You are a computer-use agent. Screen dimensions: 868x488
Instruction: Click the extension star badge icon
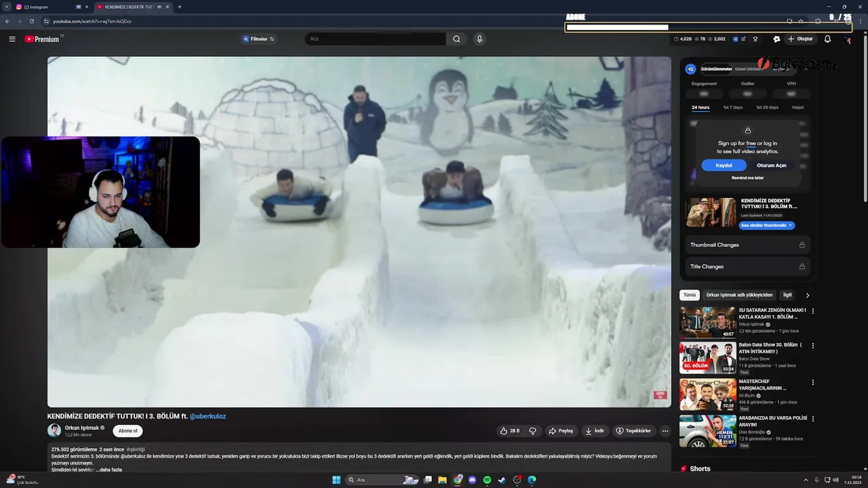point(776,39)
